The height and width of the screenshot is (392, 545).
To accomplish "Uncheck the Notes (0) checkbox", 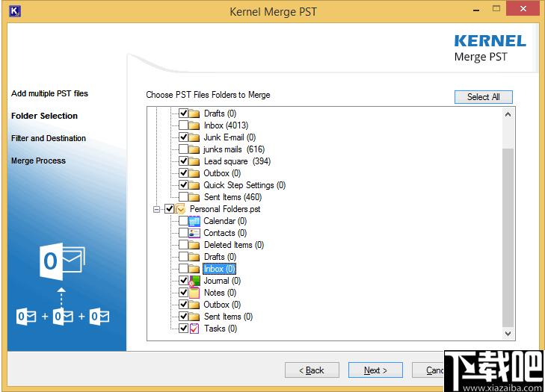I will point(183,293).
